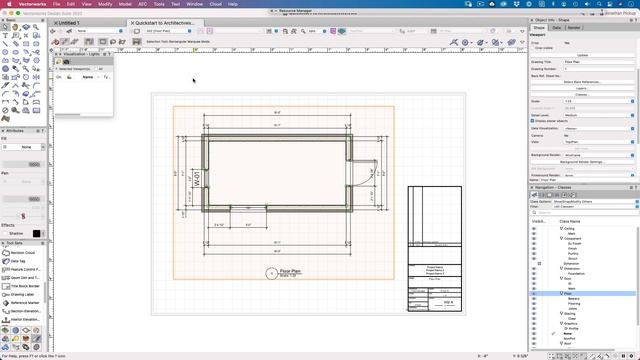The height and width of the screenshot is (360, 640).
Task: Collapse the Door class group
Action: tap(561, 278)
